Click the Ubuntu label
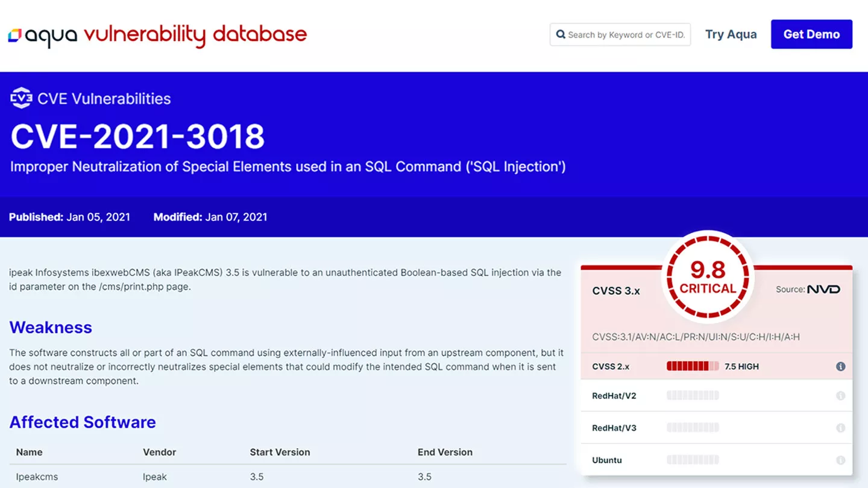Image resolution: width=868 pixels, height=488 pixels. 607,460
